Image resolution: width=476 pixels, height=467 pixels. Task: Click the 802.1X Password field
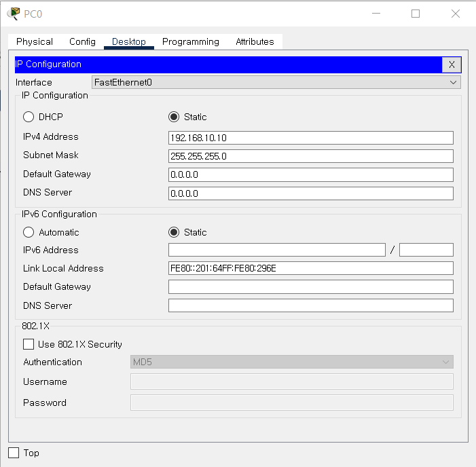pyautogui.click(x=292, y=403)
